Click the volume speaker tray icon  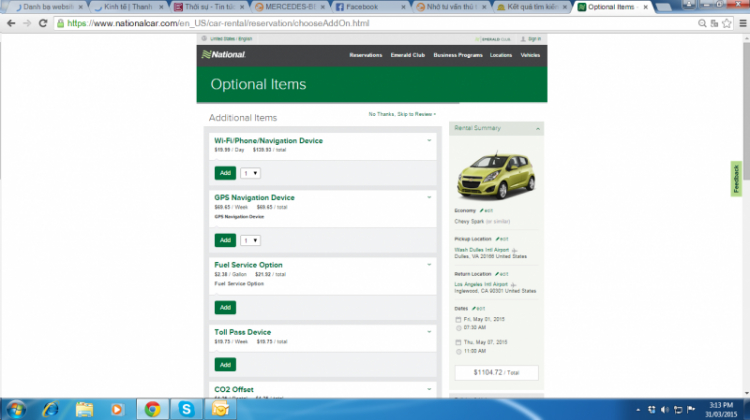[x=665, y=409]
